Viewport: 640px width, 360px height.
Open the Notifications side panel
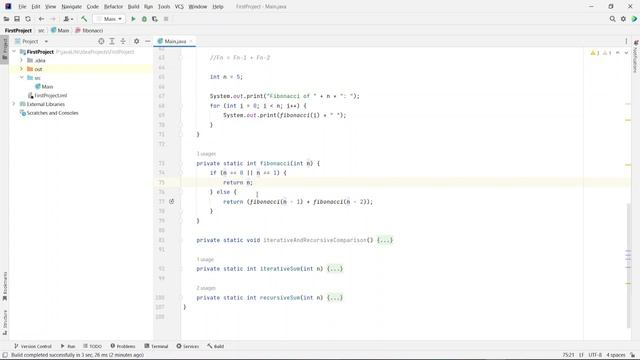[636, 56]
